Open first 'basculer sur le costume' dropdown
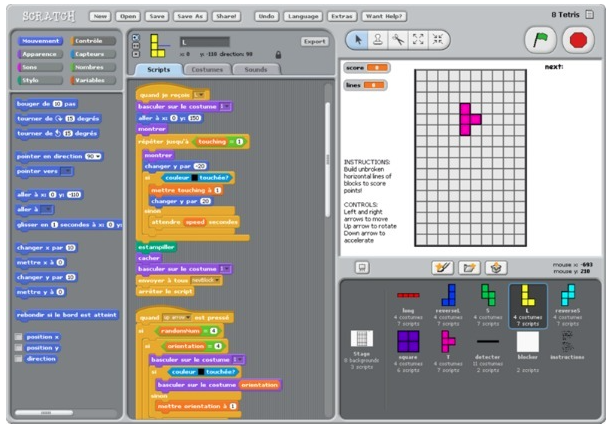 225,106
